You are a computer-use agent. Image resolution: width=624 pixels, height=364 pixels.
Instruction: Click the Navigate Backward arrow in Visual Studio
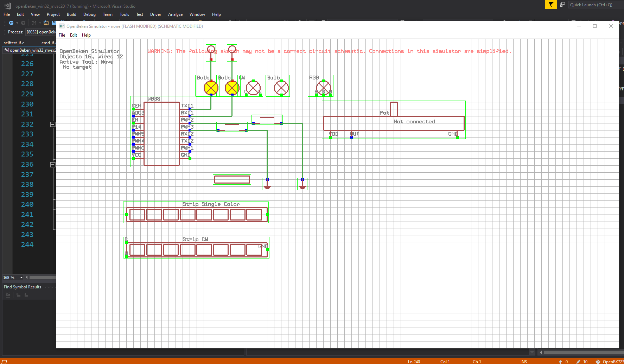(11, 23)
